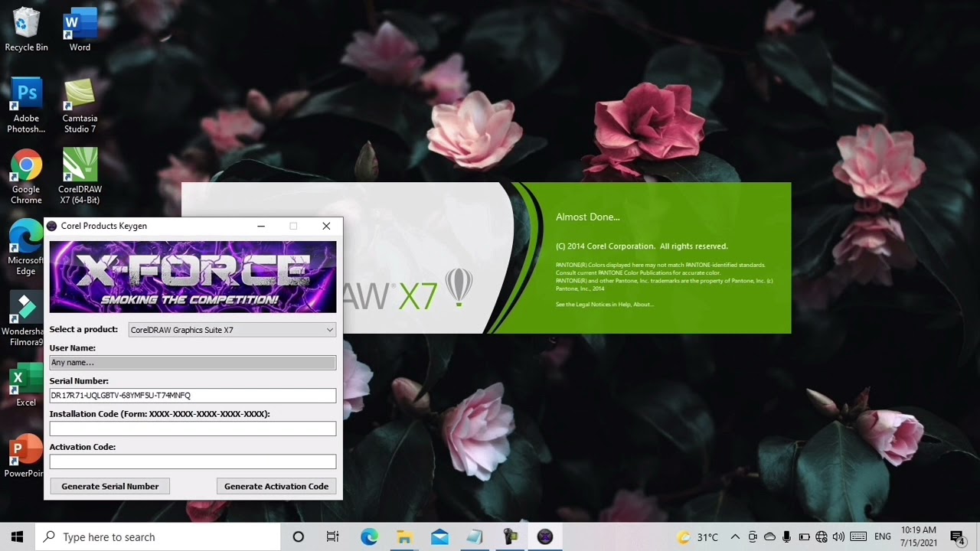The width and height of the screenshot is (980, 551).
Task: Click the taskbar search box
Action: point(158,537)
